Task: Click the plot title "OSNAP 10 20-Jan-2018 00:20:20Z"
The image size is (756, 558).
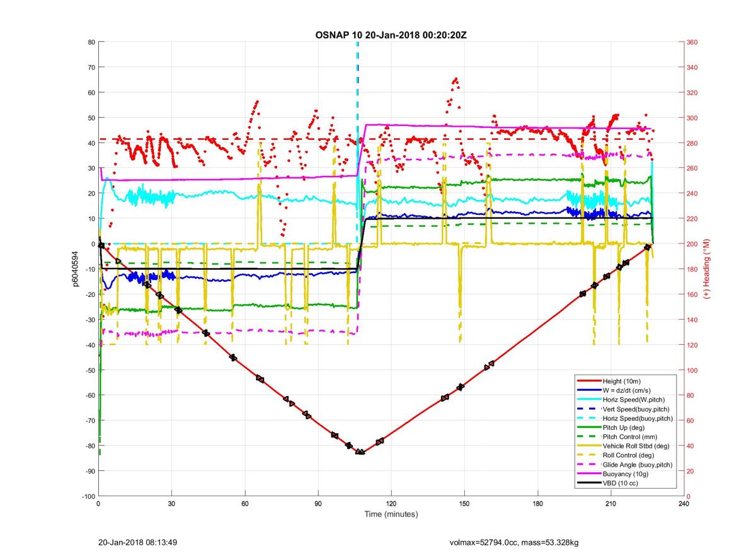Action: point(391,35)
